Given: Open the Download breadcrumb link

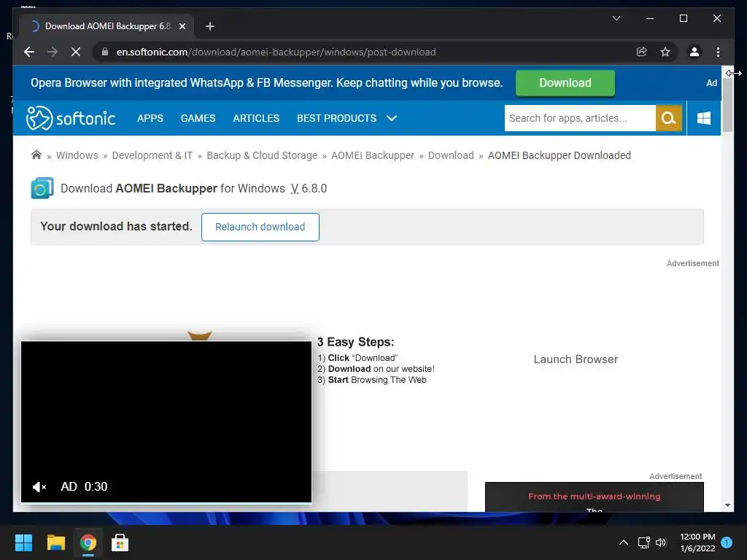Looking at the screenshot, I should (x=451, y=155).
